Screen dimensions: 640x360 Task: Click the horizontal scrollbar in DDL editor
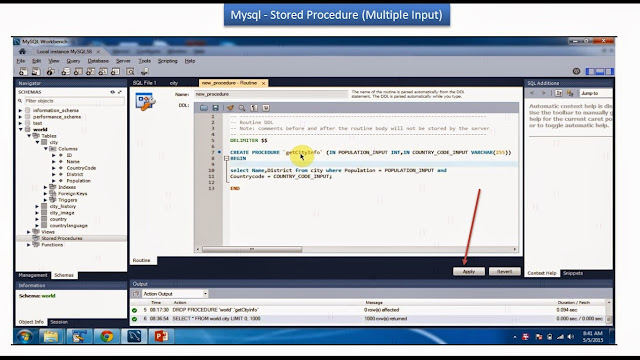(252, 249)
